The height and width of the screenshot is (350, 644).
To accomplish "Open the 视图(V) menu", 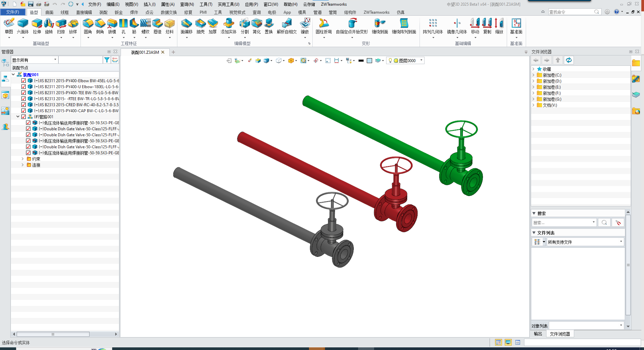I will (131, 4).
